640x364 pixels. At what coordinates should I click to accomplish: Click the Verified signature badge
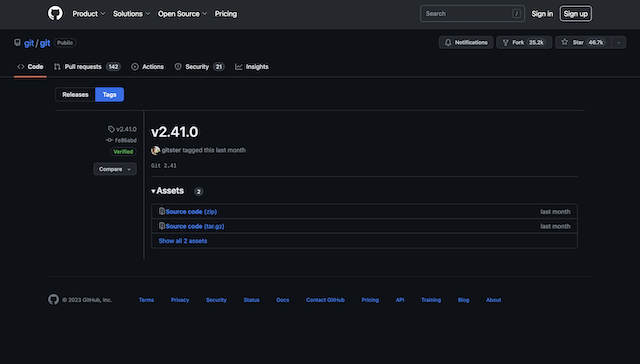pyautogui.click(x=123, y=151)
